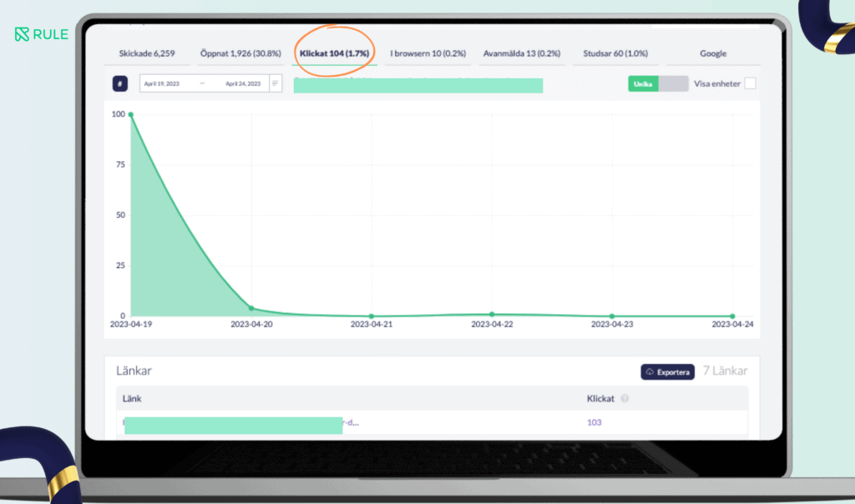Click the 103 clicks count link
The image size is (855, 504).
[594, 422]
